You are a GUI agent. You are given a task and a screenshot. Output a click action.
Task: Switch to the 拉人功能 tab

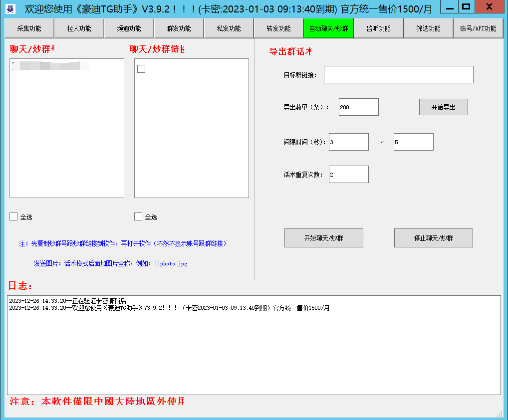79,28
